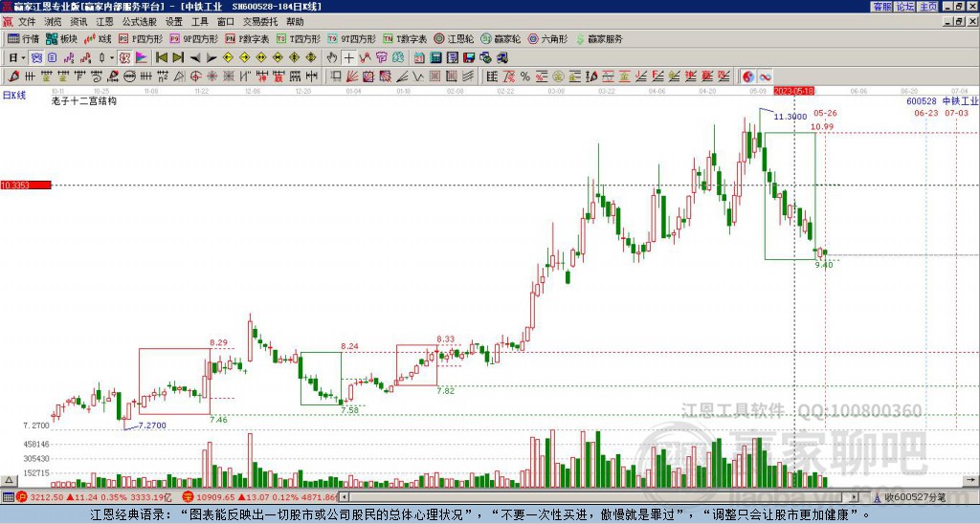
Task: Open the 公式选股 menu
Action: click(140, 22)
